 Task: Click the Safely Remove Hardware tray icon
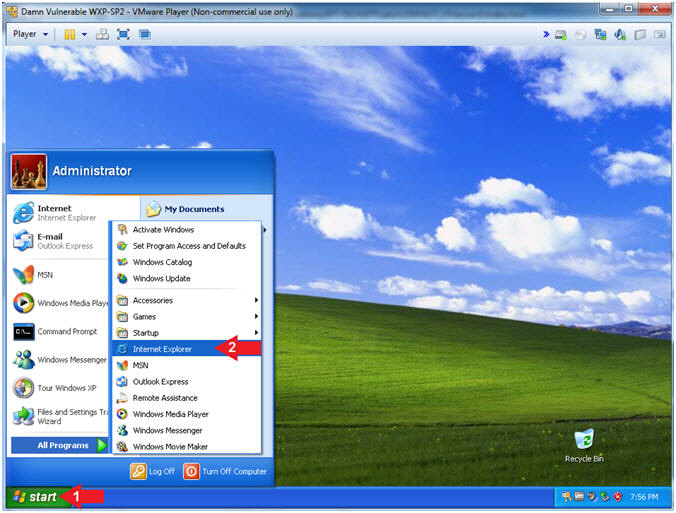click(x=604, y=497)
